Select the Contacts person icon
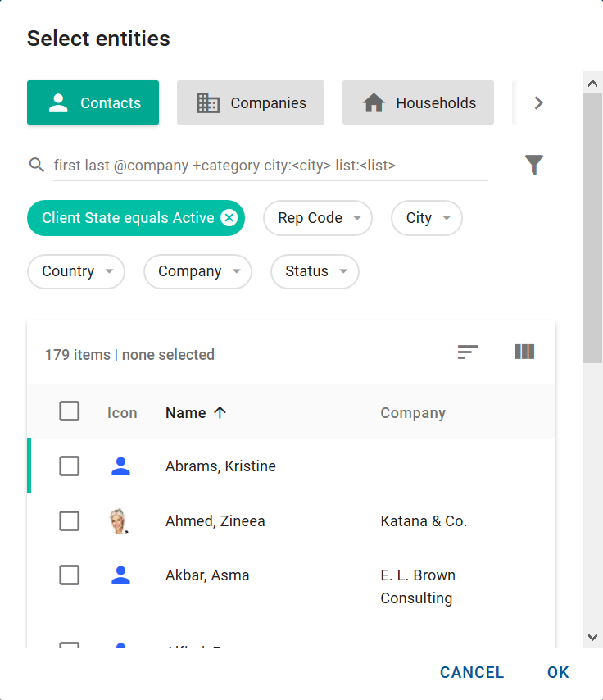Screen dimensions: 603x700 click(x=57, y=102)
